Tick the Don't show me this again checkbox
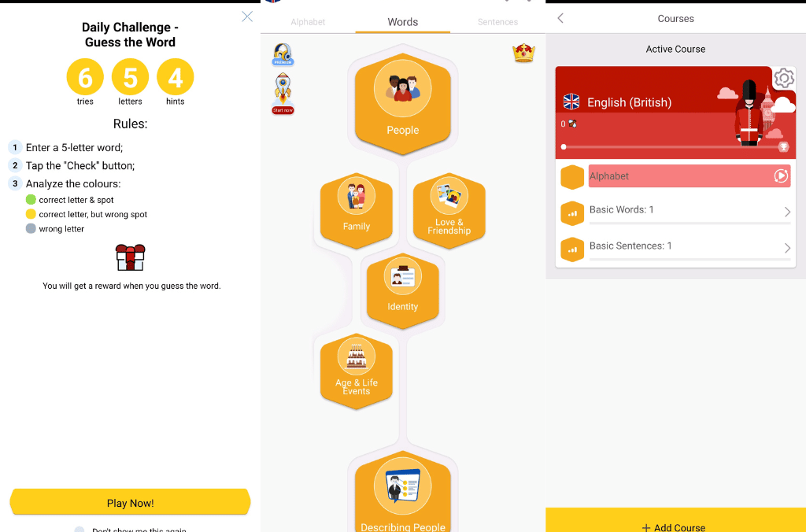This screenshot has height=532, width=806. (x=79, y=530)
